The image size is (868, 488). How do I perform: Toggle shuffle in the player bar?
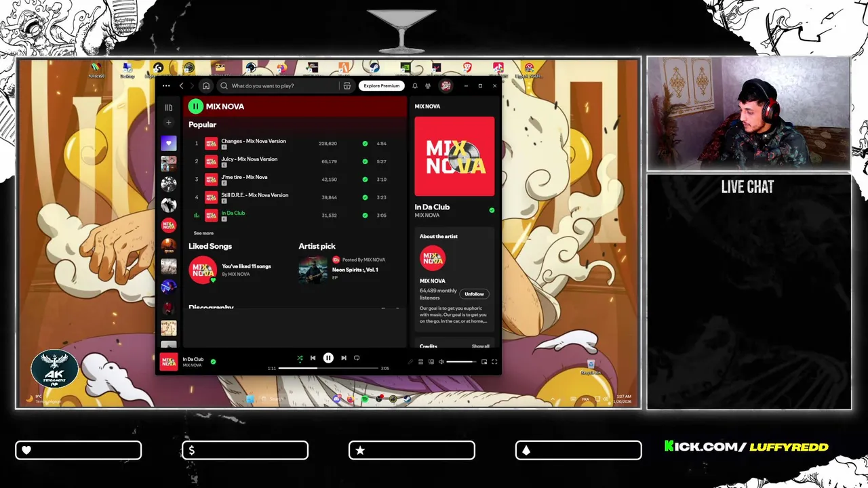coord(300,358)
